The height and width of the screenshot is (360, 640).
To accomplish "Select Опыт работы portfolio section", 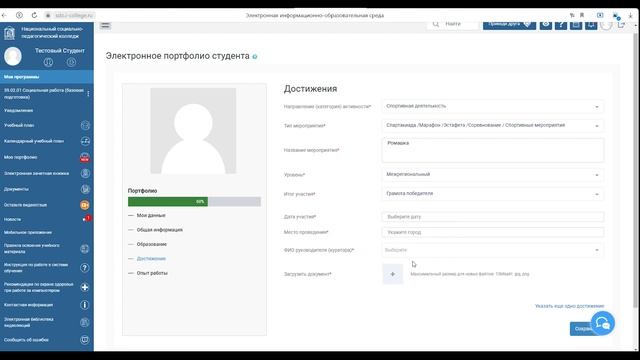I will point(152,273).
